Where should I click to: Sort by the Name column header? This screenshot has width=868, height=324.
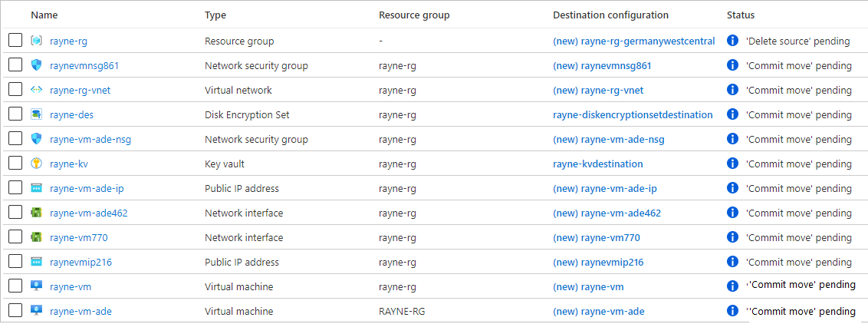(x=44, y=15)
